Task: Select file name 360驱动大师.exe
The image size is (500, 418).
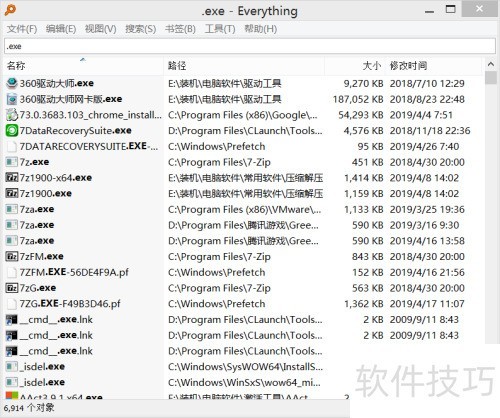Action: point(57,83)
